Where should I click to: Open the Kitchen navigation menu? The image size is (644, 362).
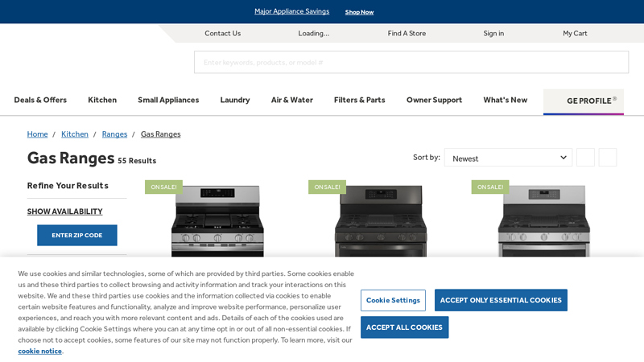click(102, 100)
